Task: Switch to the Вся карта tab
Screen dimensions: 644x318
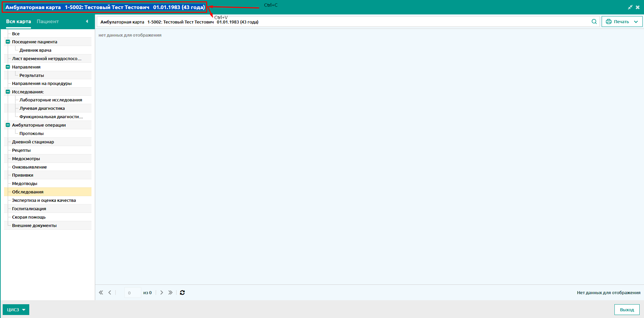Action: pos(18,21)
